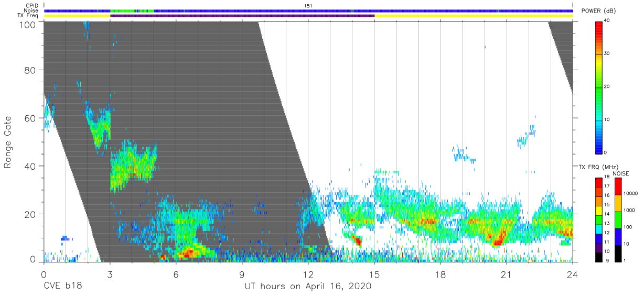Screen dimensions: 644x297
Task: Click the green segment of Noise bar
Action: tap(132, 10)
